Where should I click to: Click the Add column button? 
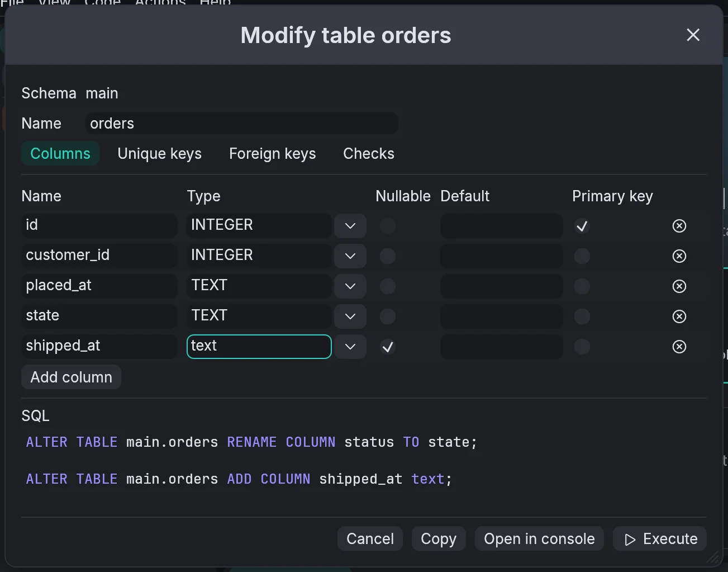pos(72,377)
